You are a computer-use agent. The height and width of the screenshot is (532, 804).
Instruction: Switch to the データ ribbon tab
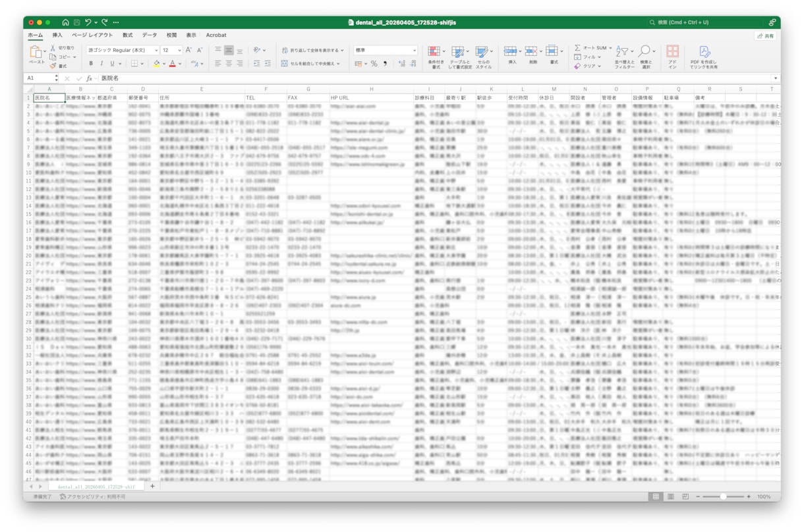pos(150,36)
